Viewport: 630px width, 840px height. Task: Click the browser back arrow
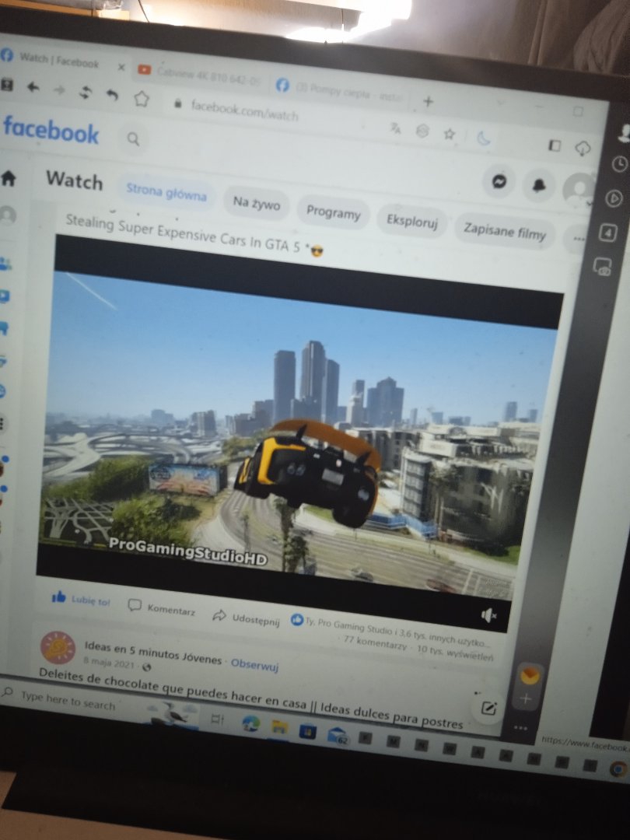point(33,87)
